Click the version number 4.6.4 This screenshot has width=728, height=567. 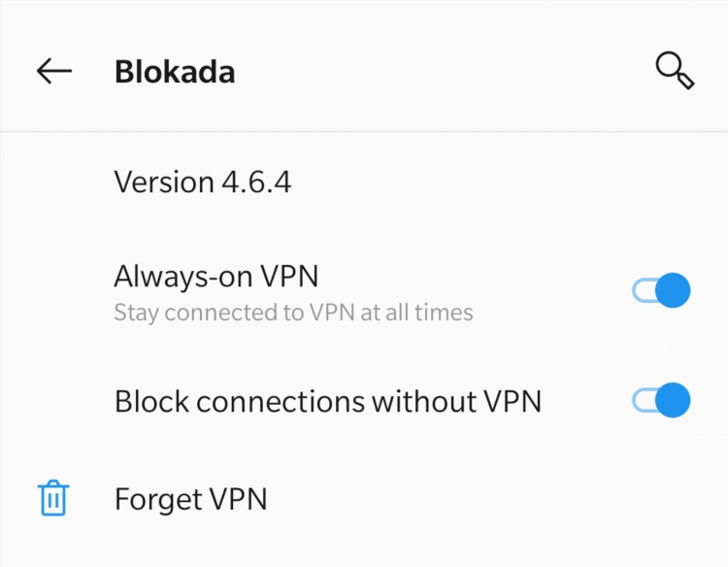(x=257, y=182)
